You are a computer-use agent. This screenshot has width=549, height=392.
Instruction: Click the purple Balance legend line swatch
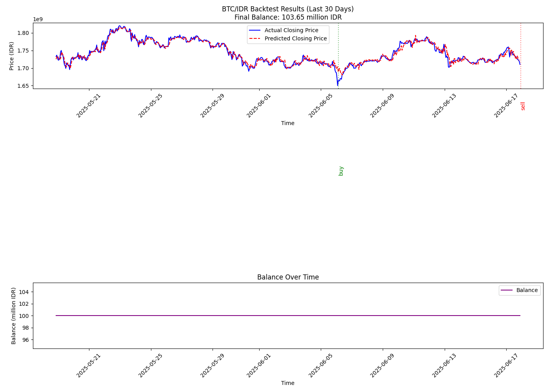tap(507, 290)
